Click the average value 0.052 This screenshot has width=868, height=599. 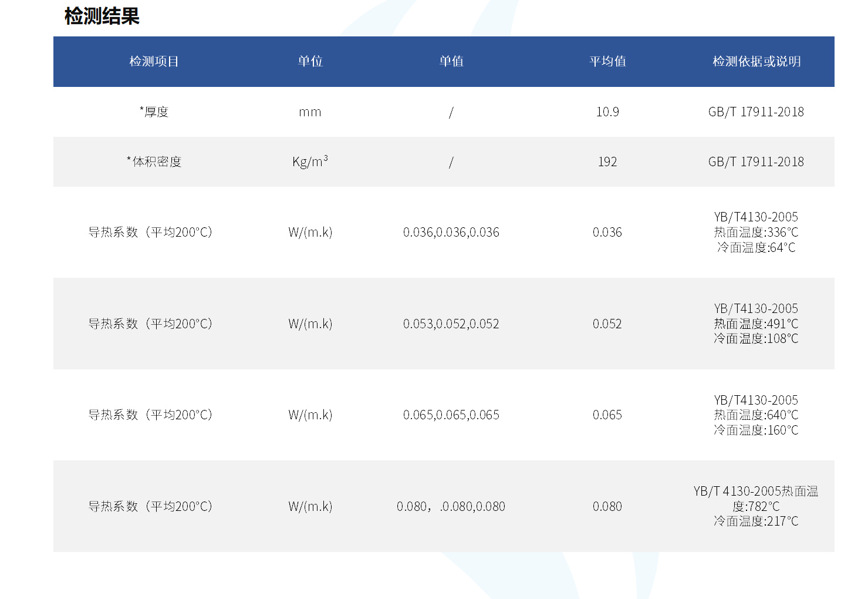(x=607, y=324)
